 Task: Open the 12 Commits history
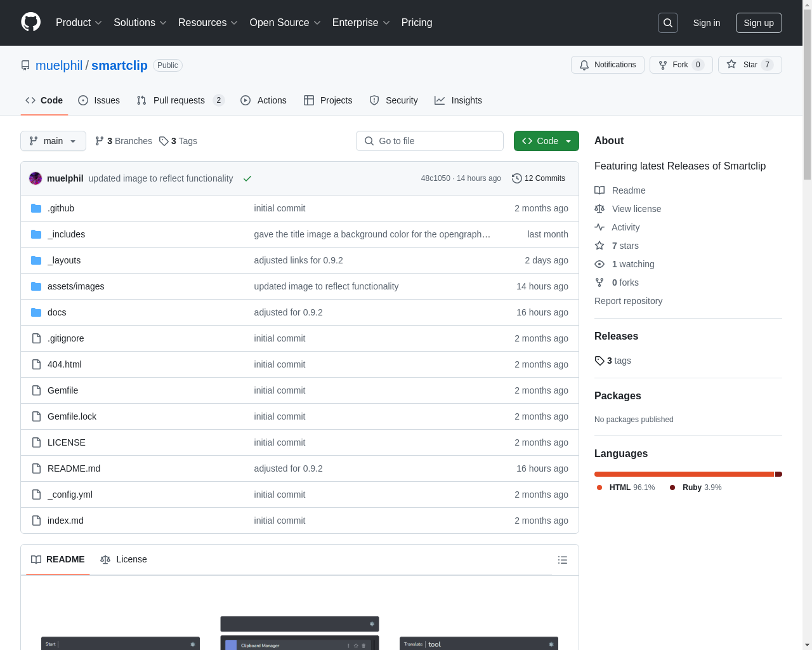click(x=539, y=178)
